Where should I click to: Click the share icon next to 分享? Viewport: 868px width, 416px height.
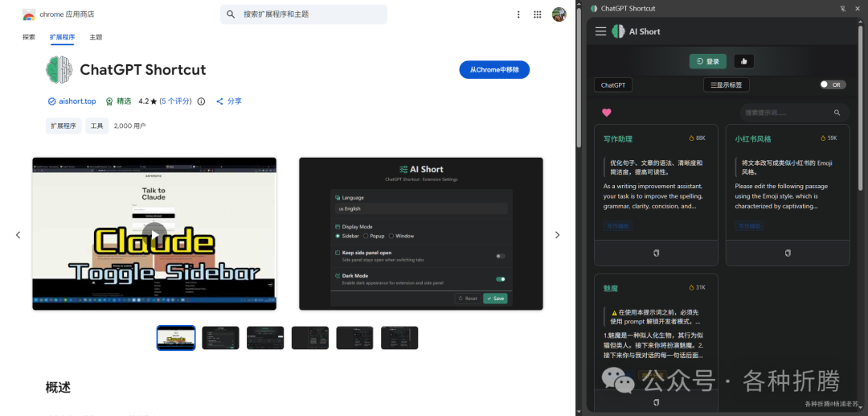pyautogui.click(x=219, y=101)
